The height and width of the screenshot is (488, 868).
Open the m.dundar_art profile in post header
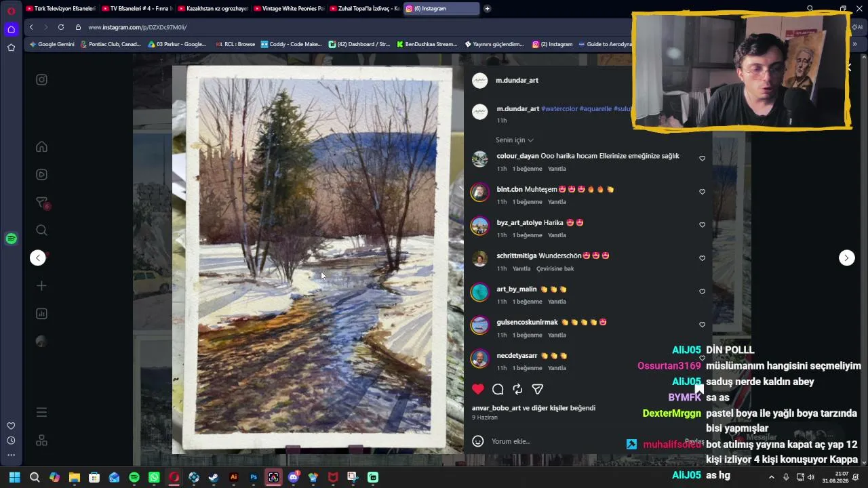[517, 80]
